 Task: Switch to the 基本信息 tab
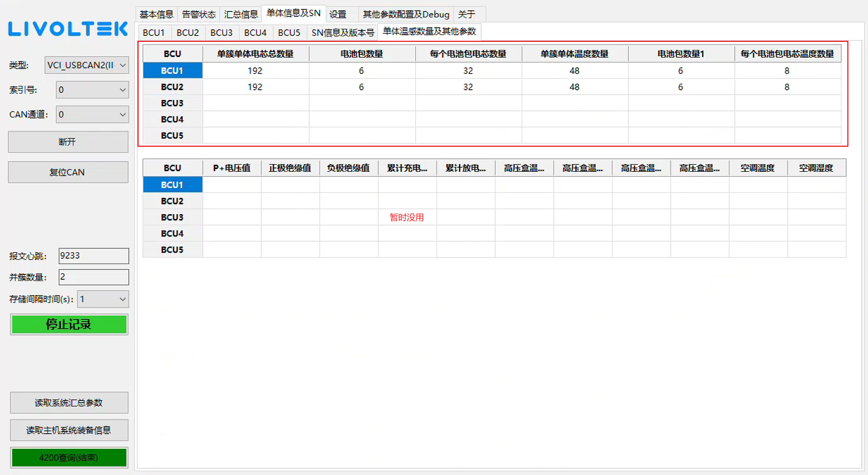pos(157,14)
